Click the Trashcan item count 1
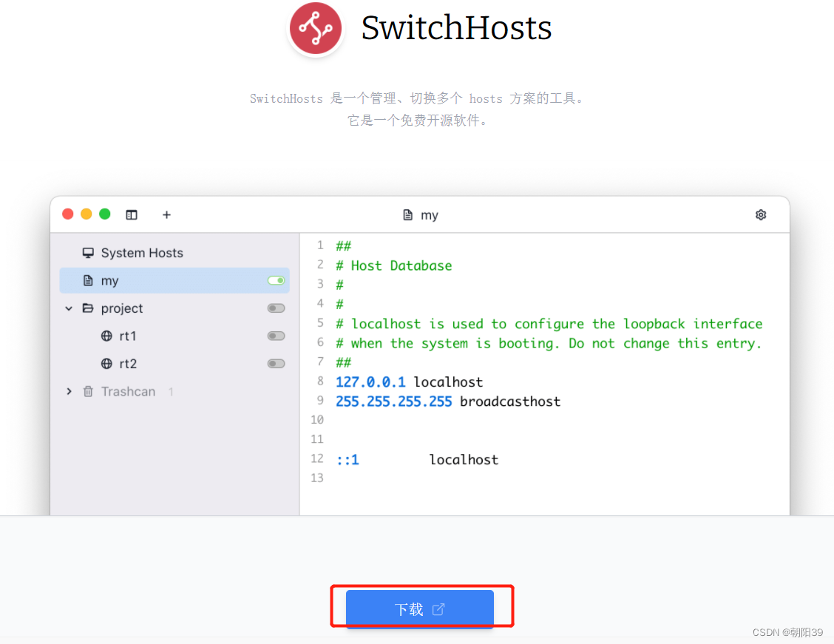The height and width of the screenshot is (644, 834). [x=171, y=392]
